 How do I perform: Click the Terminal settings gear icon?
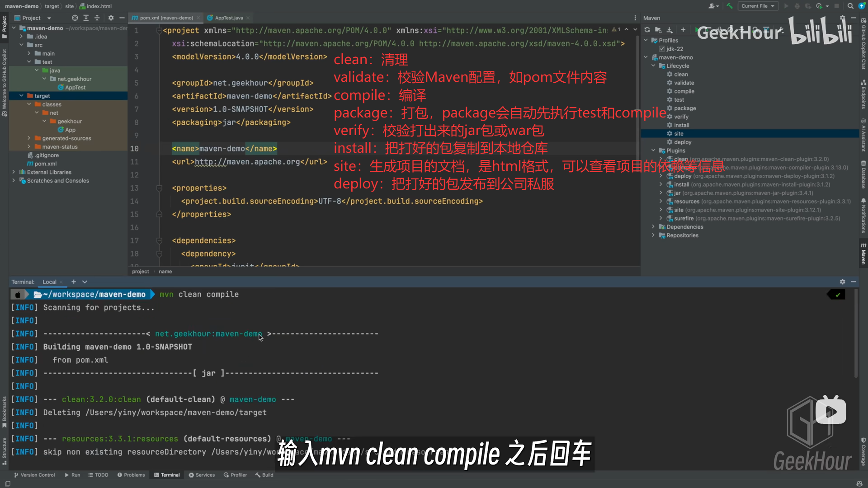click(843, 282)
